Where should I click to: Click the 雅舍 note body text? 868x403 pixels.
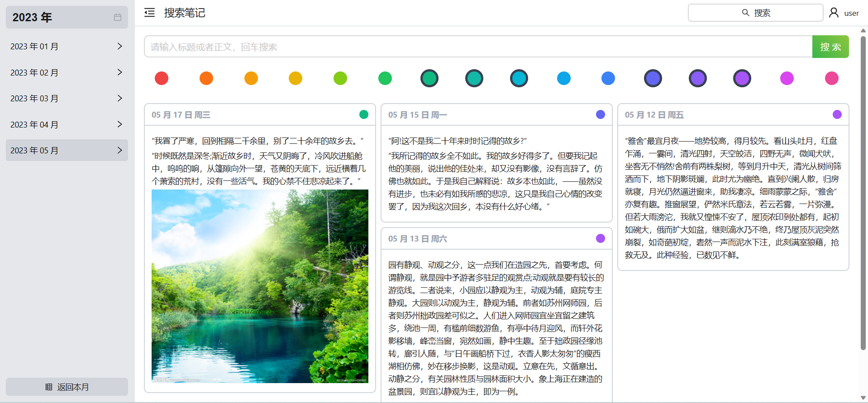pyautogui.click(x=733, y=198)
